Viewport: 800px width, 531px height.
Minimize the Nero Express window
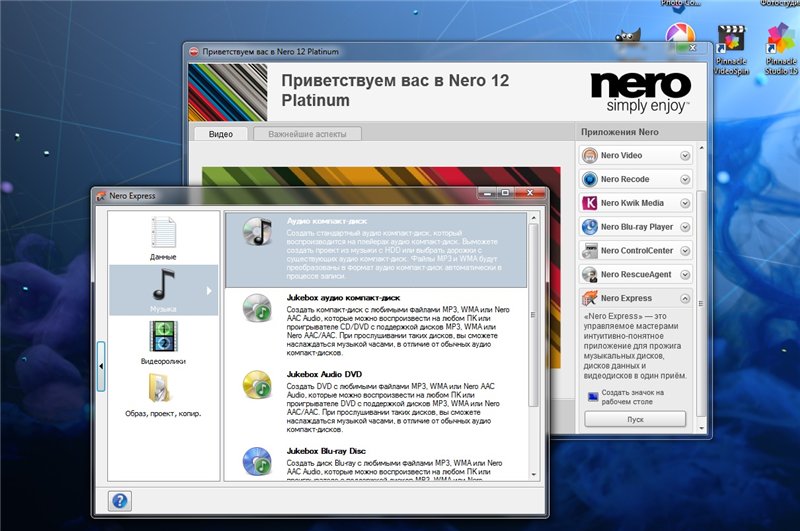coord(488,192)
